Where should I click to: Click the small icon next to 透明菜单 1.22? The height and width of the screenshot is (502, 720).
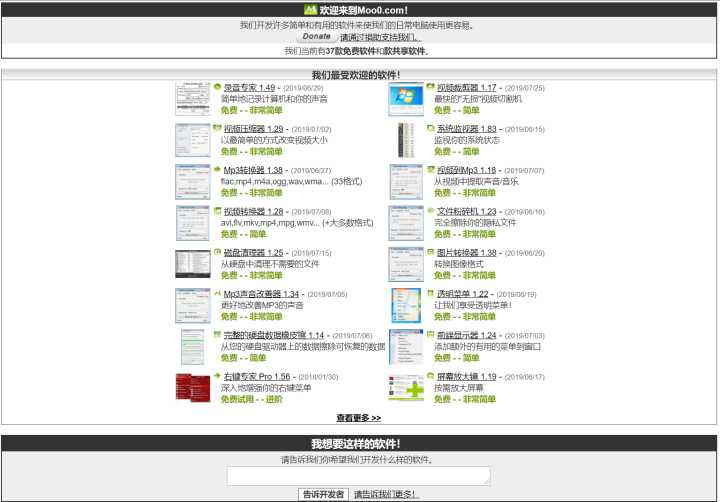tap(430, 293)
